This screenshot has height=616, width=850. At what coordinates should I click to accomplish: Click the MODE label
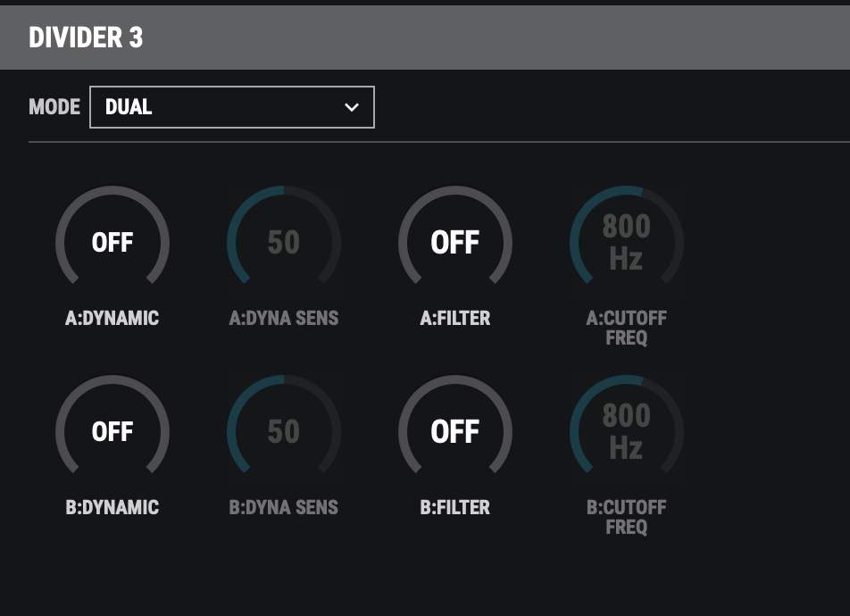click(54, 107)
